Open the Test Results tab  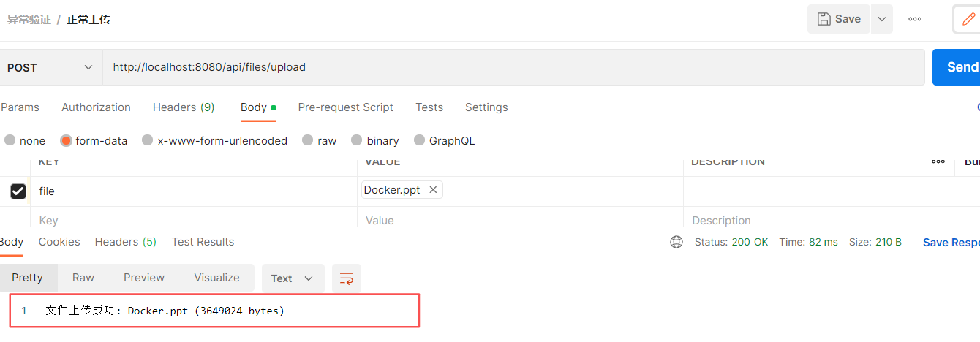pyautogui.click(x=203, y=242)
